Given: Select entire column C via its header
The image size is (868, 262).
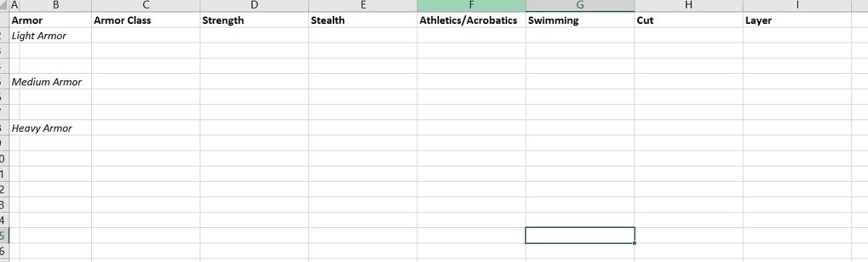Looking at the screenshot, I should pos(145,6).
